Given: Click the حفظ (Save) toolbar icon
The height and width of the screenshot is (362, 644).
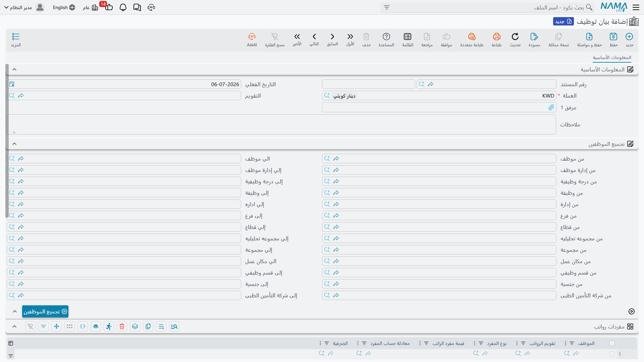Looking at the screenshot, I should 613,40.
